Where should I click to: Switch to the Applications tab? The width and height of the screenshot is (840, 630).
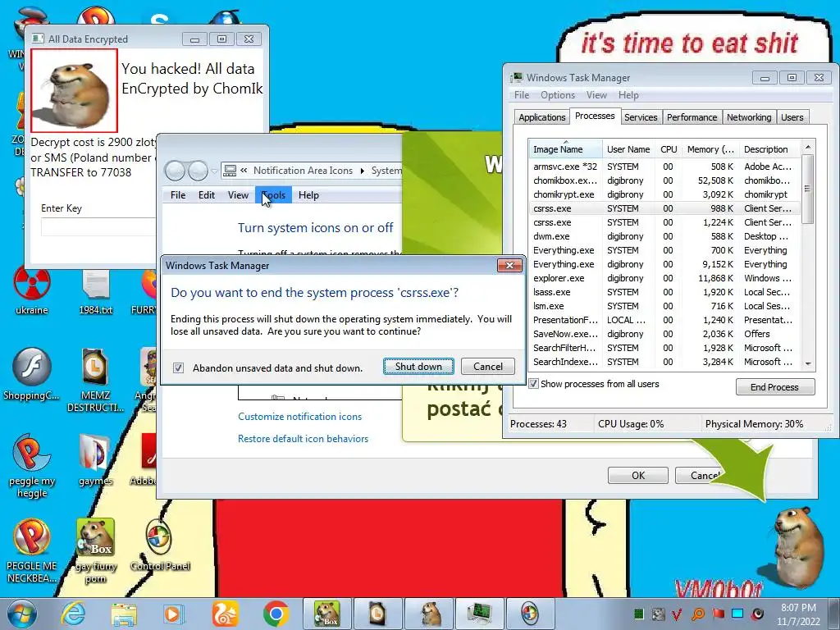click(541, 117)
